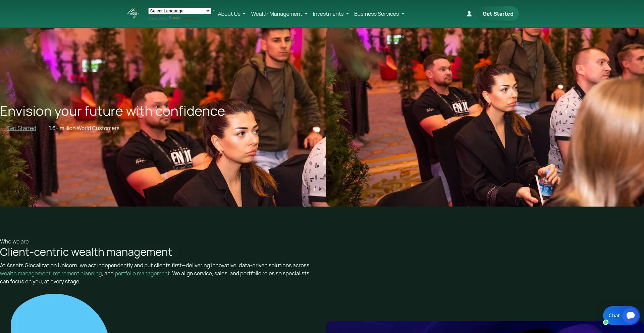Click the Client-centric wealth management heading
Screen dimensions: 644x333
click(86, 252)
